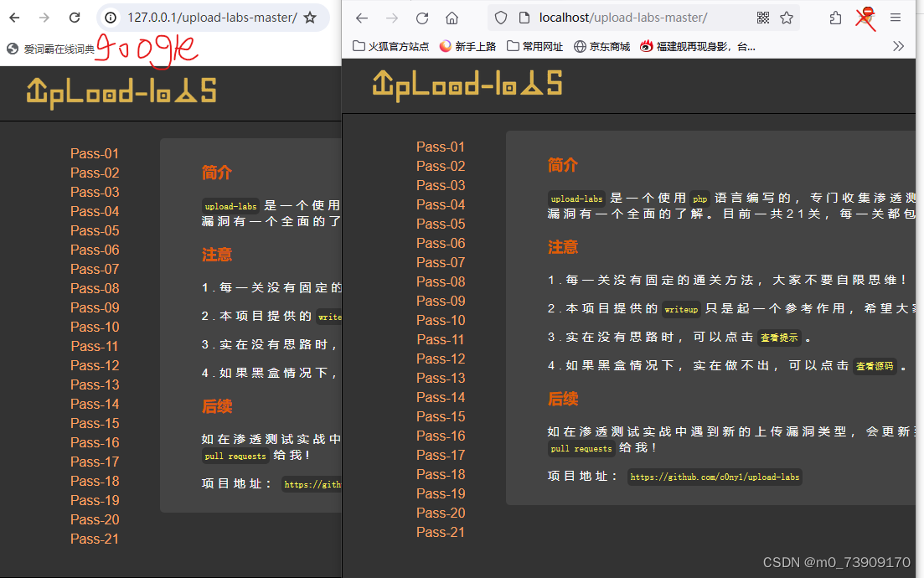Viewport: 924px width, 578px height.
Task: Click the tracking protection shield icon
Action: [499, 18]
